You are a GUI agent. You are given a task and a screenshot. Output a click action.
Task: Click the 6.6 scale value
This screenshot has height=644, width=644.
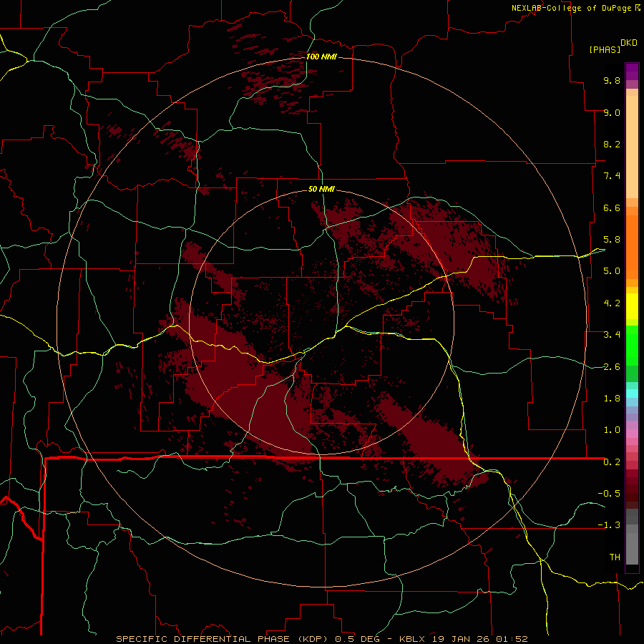pyautogui.click(x=612, y=208)
